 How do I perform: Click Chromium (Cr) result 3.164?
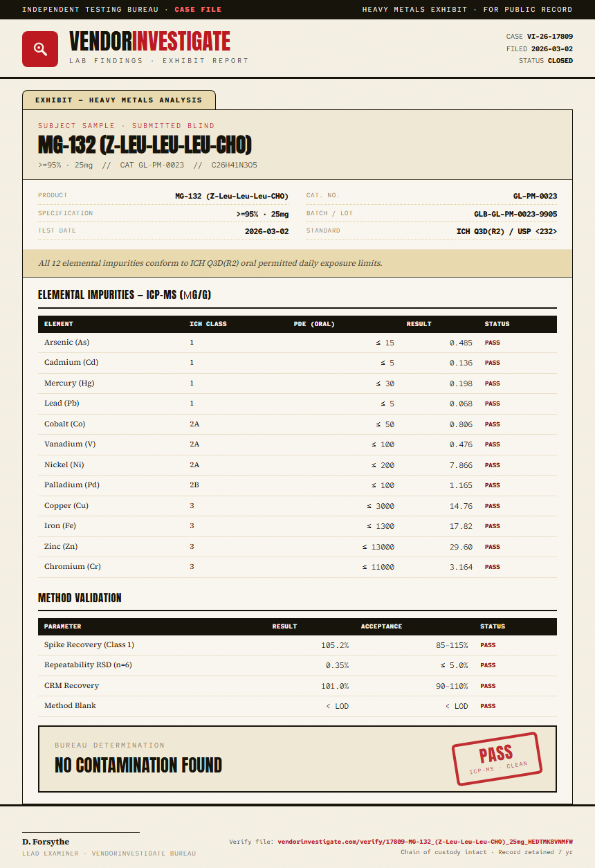[461, 567]
